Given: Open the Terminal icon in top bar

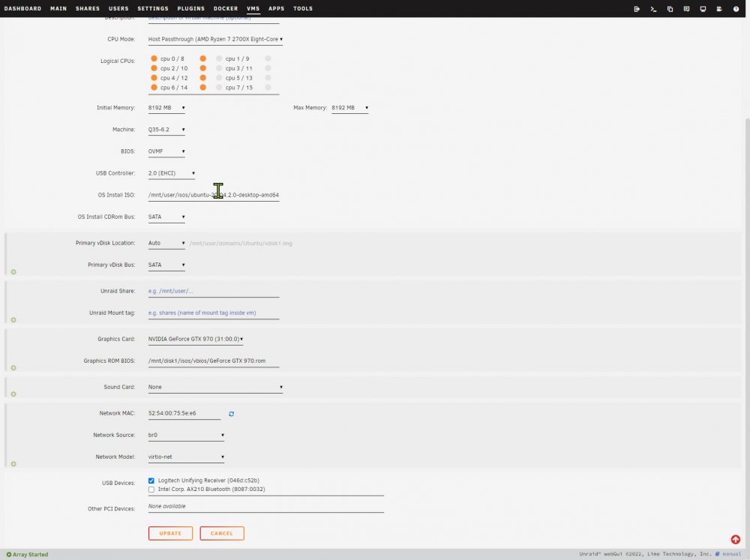Looking at the screenshot, I should tap(653, 8).
